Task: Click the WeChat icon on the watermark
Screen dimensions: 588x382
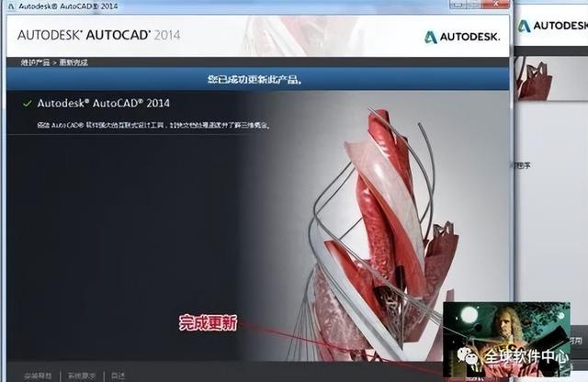Action: coord(468,356)
